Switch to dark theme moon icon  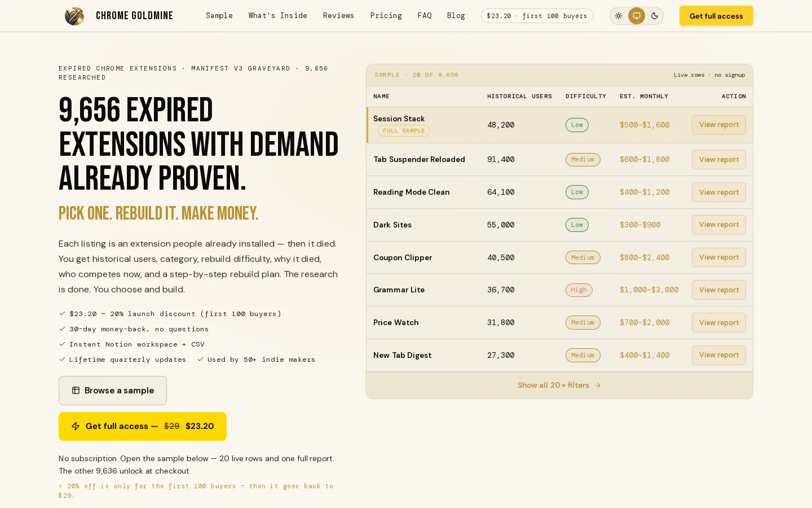pos(655,16)
